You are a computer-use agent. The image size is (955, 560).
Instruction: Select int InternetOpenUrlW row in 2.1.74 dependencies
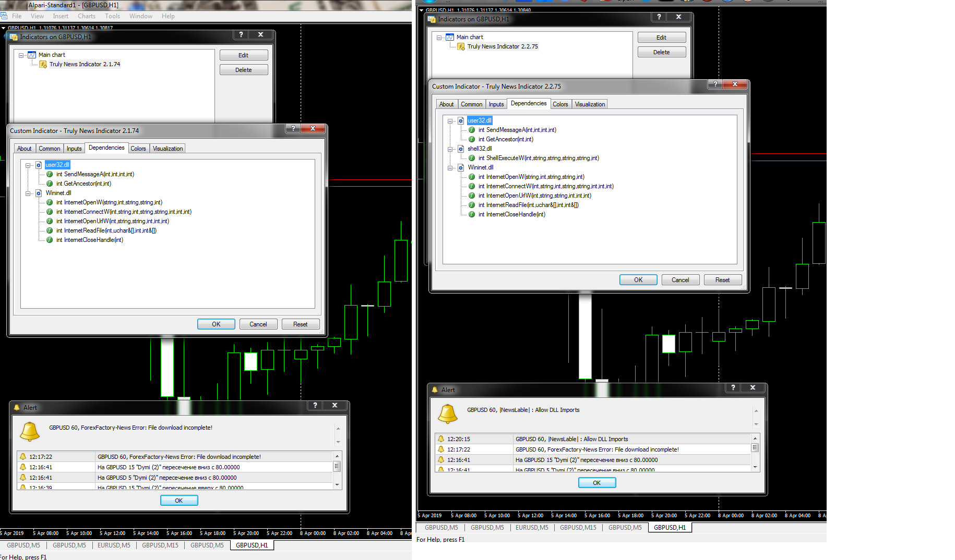point(113,221)
